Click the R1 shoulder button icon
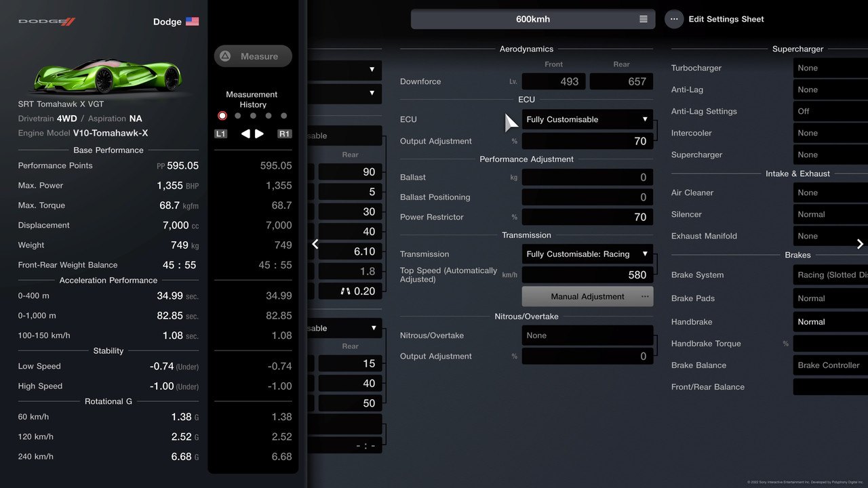868x488 pixels. click(285, 134)
